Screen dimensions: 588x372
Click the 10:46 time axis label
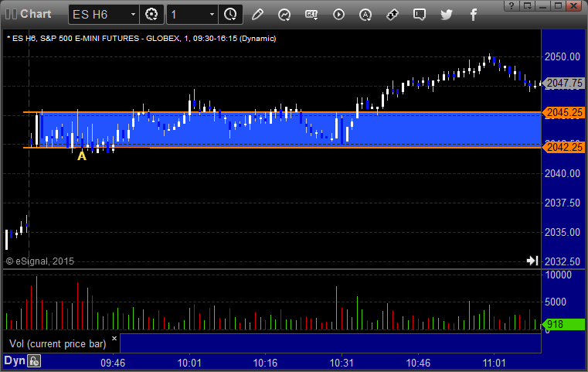tap(418, 363)
